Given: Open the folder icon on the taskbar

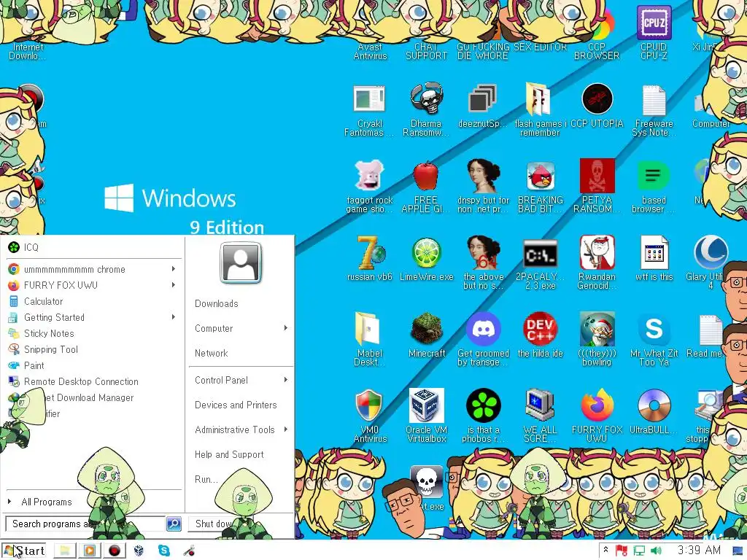Looking at the screenshot, I should (x=65, y=551).
